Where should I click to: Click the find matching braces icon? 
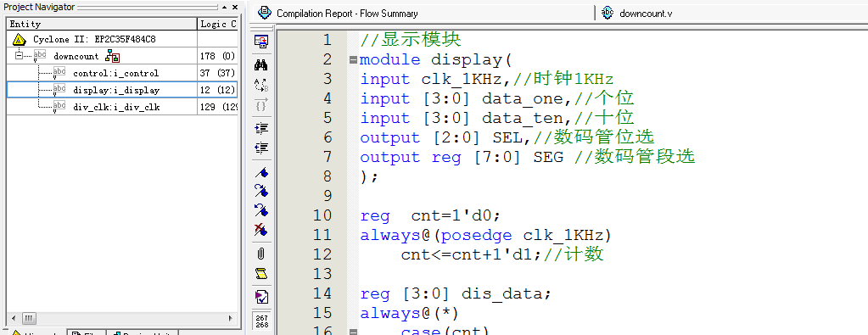[x=261, y=104]
